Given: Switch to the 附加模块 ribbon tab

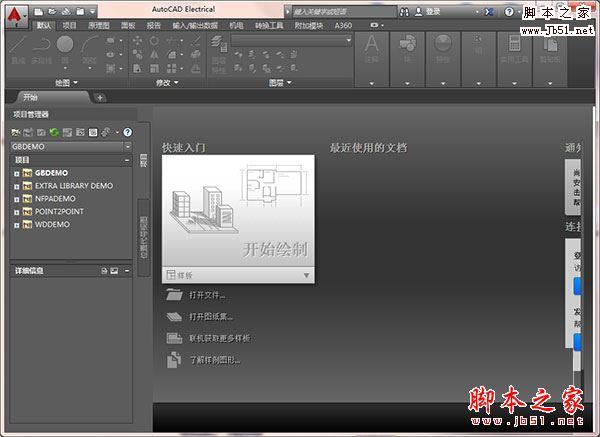Looking at the screenshot, I should [x=309, y=26].
